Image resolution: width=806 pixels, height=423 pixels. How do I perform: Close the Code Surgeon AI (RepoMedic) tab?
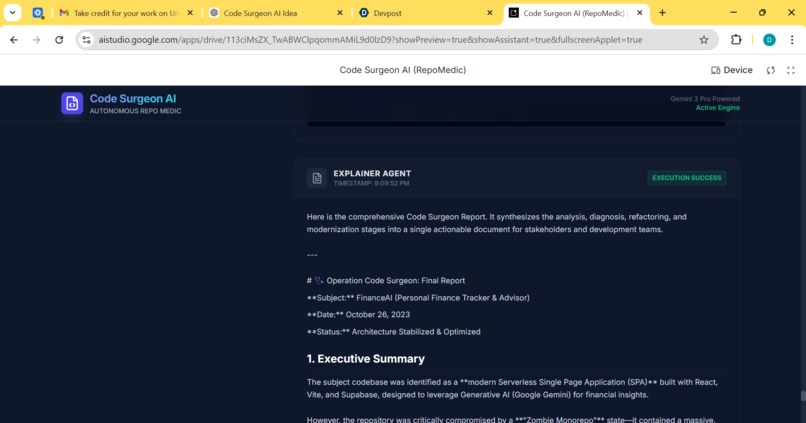639,13
